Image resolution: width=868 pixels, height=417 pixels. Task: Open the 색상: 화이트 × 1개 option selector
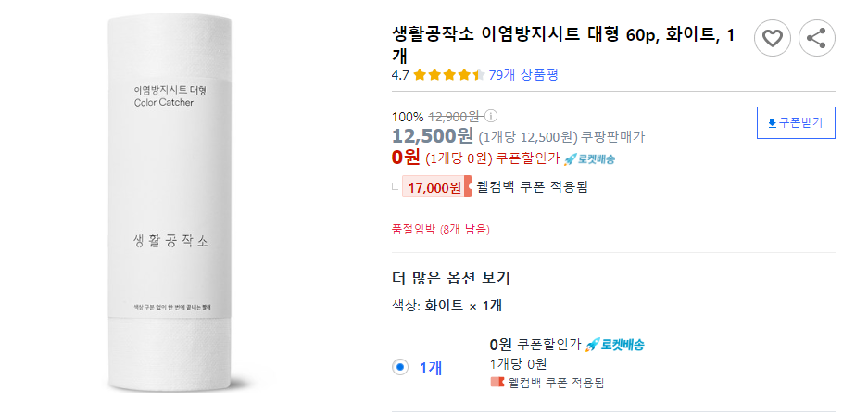tap(447, 305)
